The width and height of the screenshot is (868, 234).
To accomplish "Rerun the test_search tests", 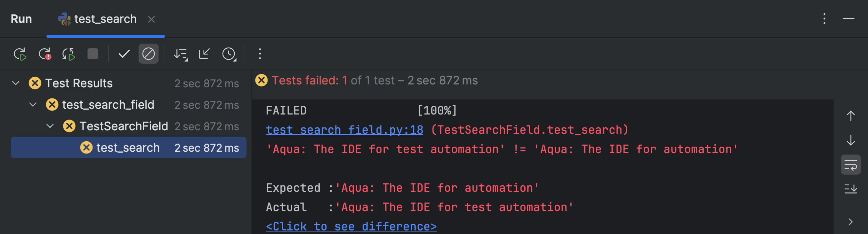I will [x=20, y=54].
